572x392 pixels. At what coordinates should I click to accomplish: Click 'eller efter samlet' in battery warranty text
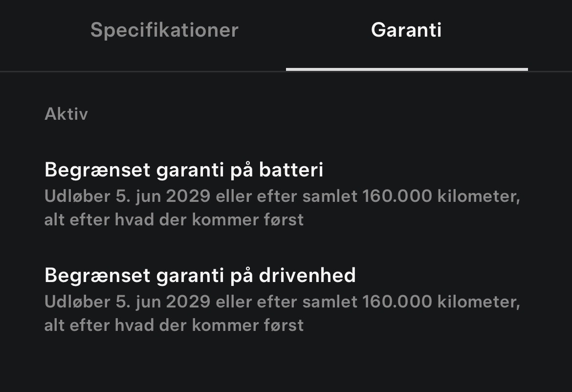[x=286, y=196]
